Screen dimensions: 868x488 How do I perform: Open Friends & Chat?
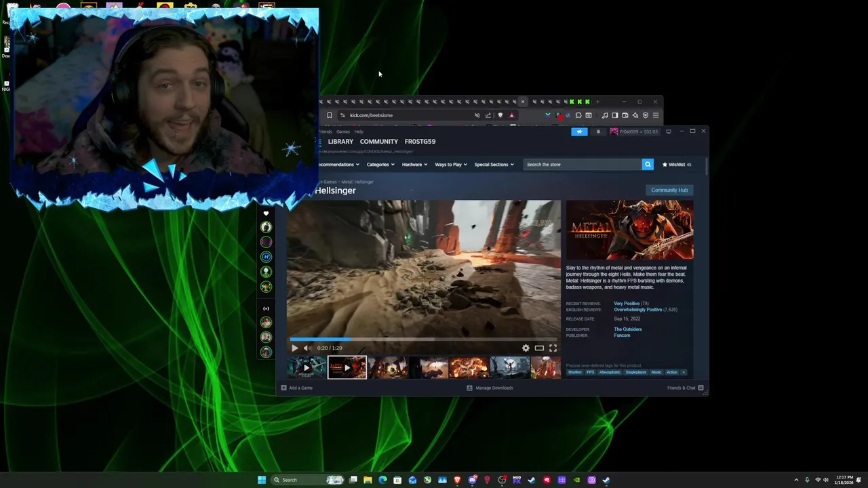coord(685,388)
